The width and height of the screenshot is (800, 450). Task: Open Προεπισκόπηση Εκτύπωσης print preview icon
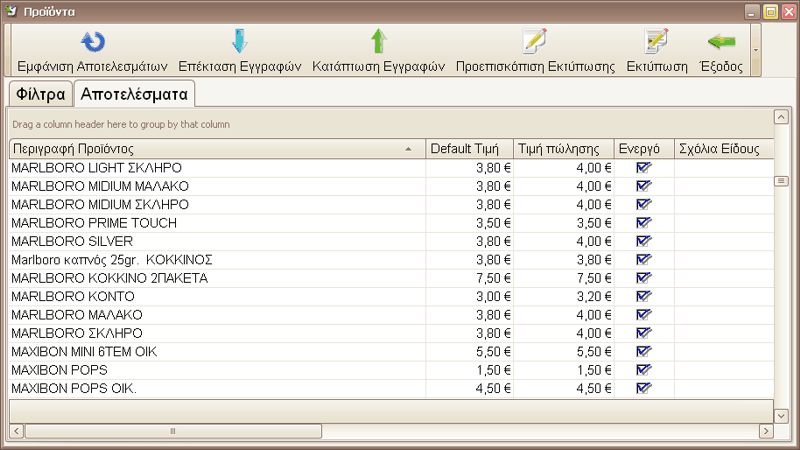[535, 41]
